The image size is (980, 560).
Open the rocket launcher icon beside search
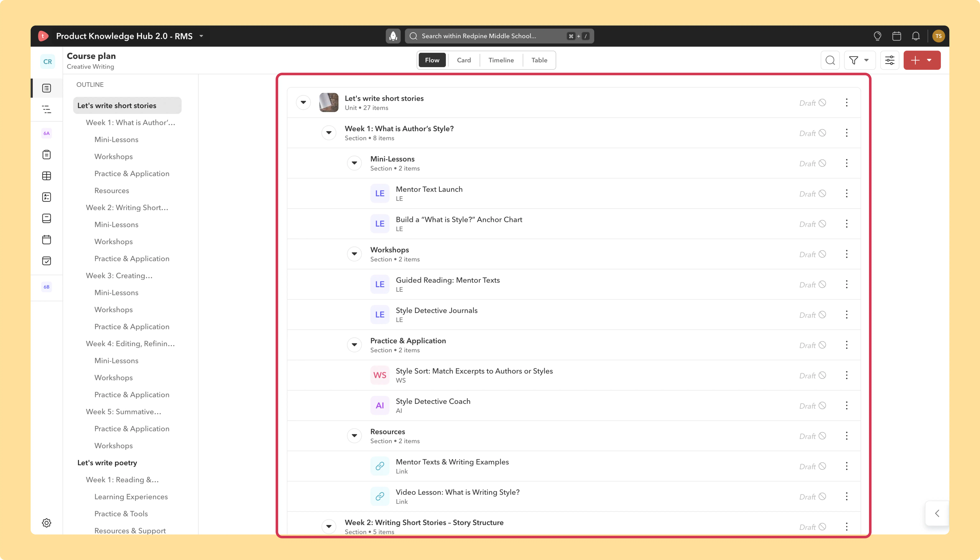393,36
